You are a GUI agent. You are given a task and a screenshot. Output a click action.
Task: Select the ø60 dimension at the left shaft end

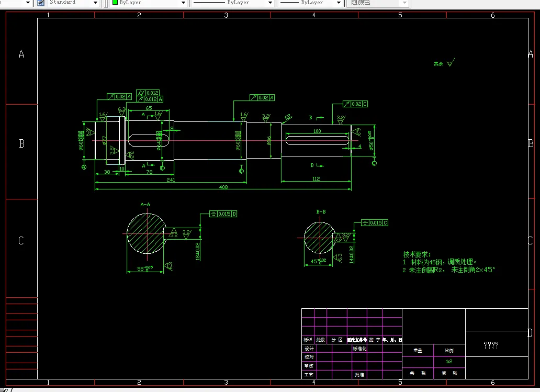81,141
